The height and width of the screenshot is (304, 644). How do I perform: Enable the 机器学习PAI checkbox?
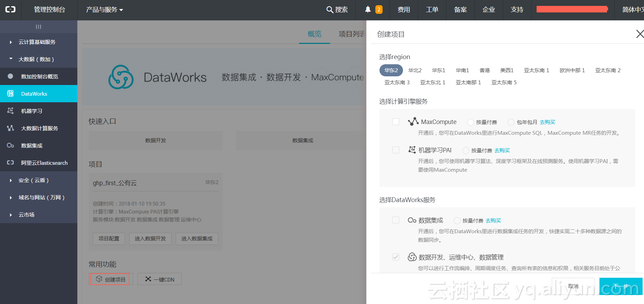click(x=396, y=150)
